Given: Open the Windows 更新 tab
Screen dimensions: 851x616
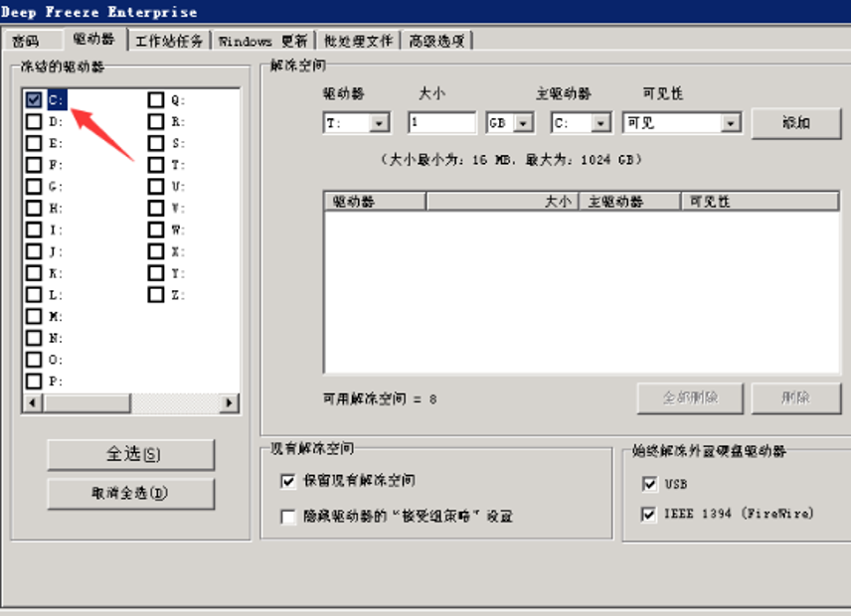Looking at the screenshot, I should (x=263, y=41).
